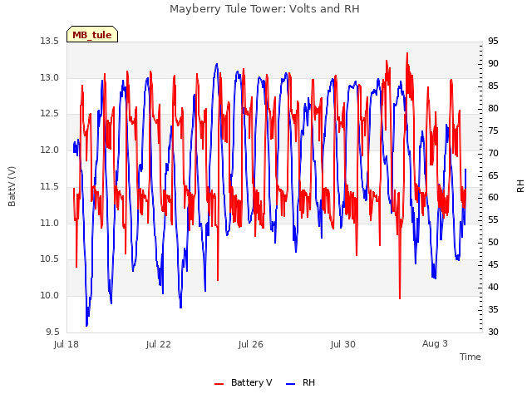This screenshot has width=532, height=399.
Task: Click the 12.0 left axis tick label
Action: click(x=50, y=150)
